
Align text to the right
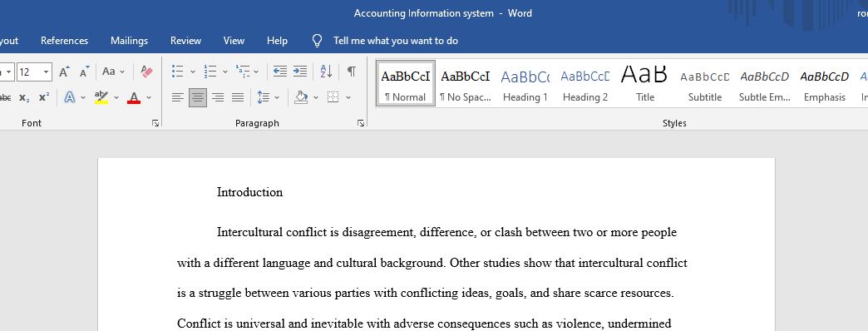point(218,97)
